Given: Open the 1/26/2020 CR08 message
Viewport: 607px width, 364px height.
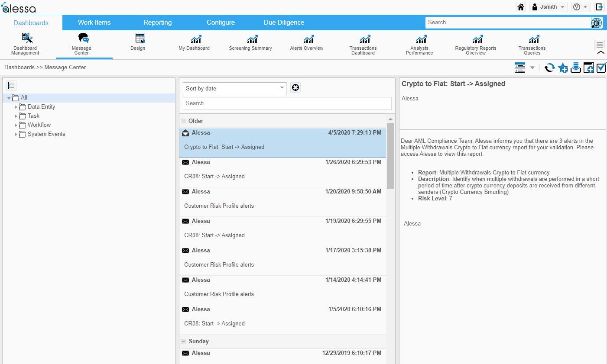Looking at the screenshot, I should coord(282,172).
